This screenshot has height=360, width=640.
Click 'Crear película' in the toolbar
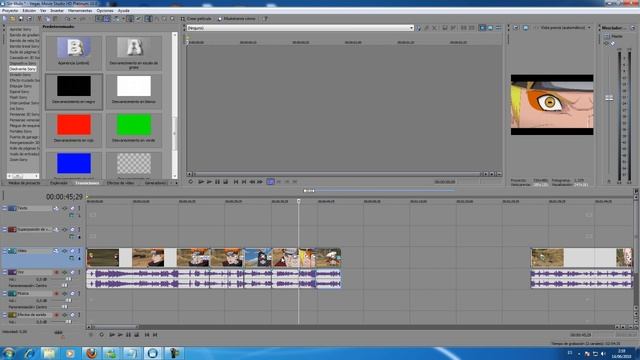196,19
